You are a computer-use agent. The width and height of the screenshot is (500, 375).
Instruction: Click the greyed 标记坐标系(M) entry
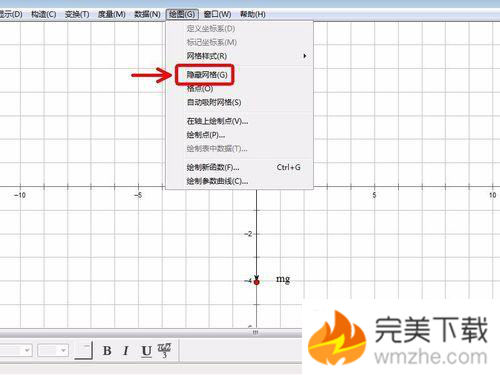coord(212,42)
